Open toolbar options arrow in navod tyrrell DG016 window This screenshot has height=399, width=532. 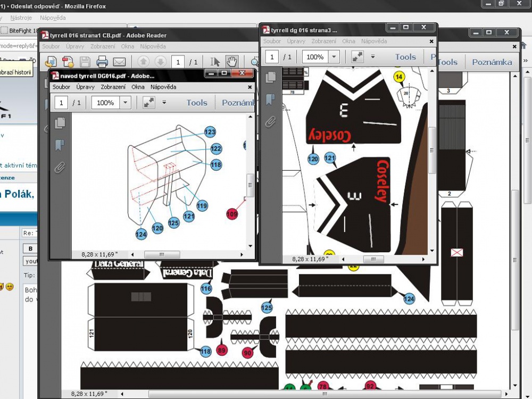pyautogui.click(x=164, y=102)
